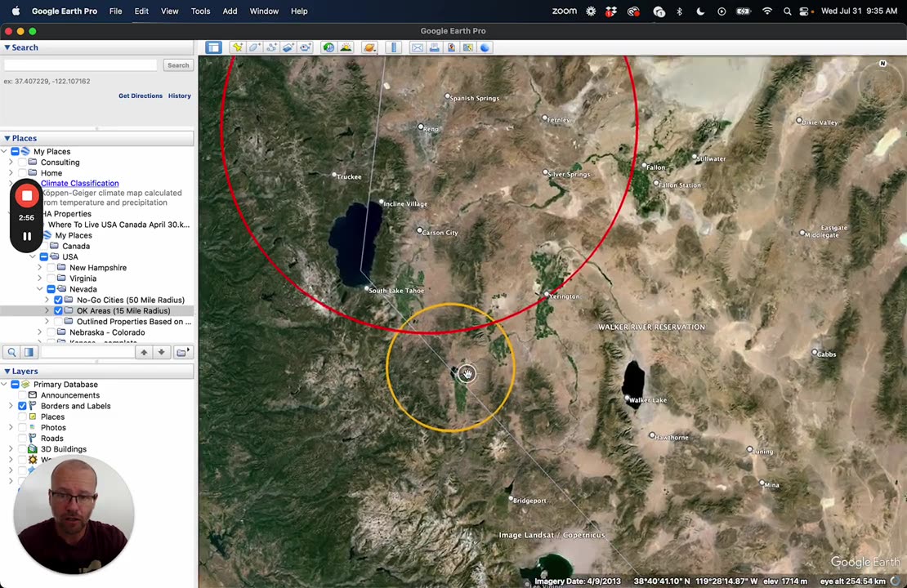907x588 pixels.
Task: Move selected place down with arrow
Action: click(x=162, y=352)
